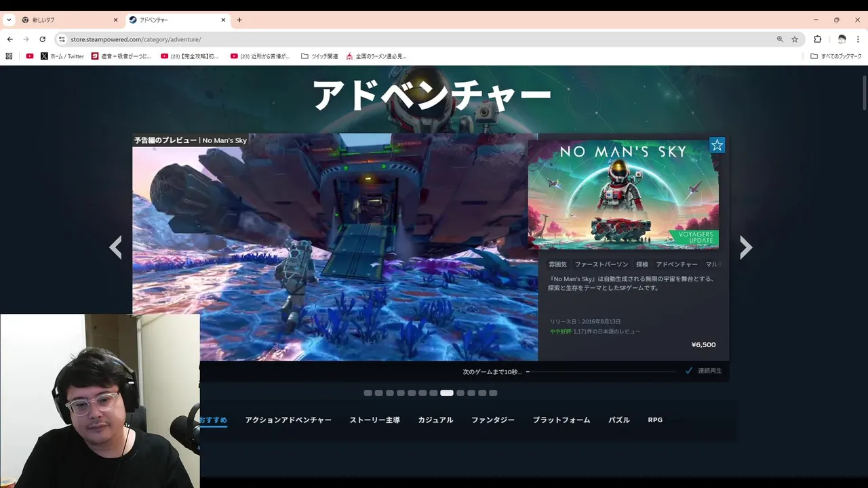Open site information icon in address bar
Screen dimensions: 868x488
(62, 39)
